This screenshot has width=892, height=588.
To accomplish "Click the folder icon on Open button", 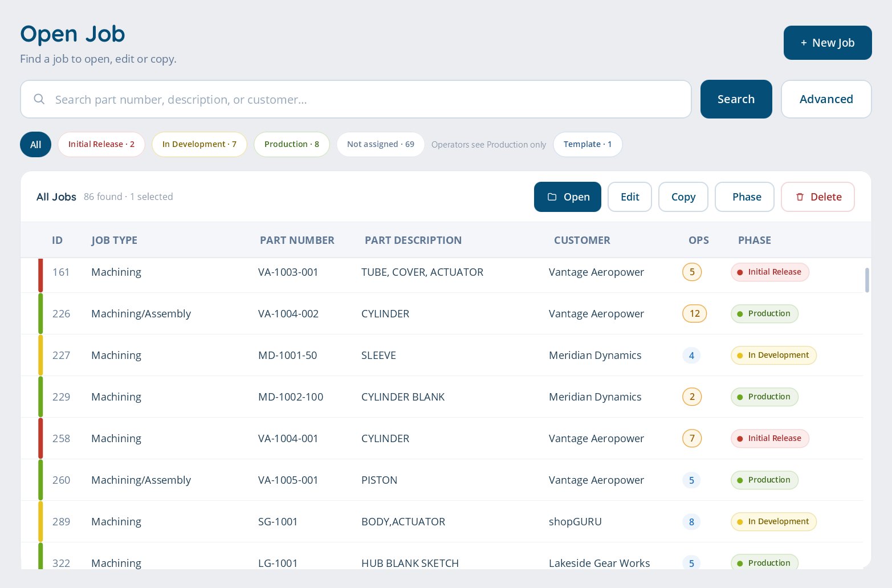I will pos(552,197).
